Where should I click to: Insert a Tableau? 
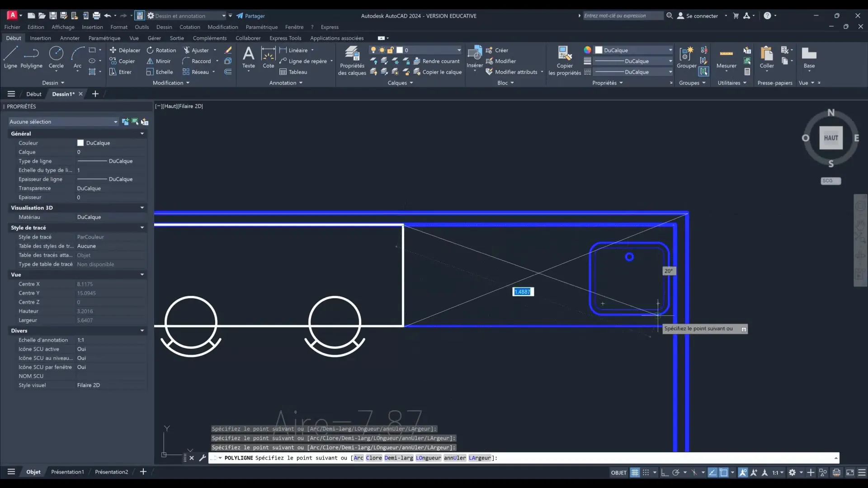(293, 72)
